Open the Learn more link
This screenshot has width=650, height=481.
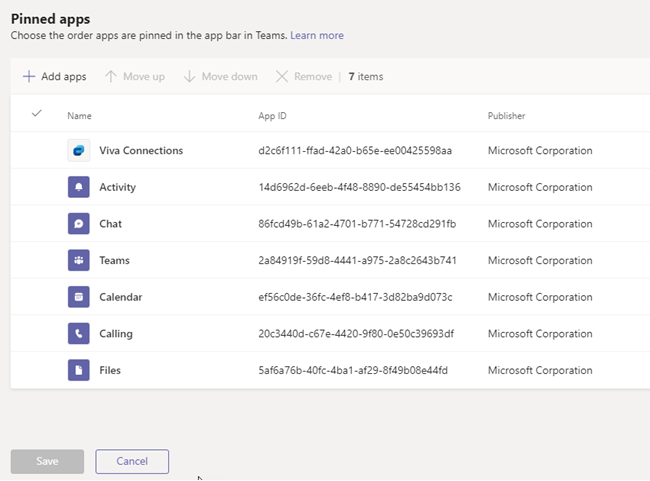coord(317,35)
